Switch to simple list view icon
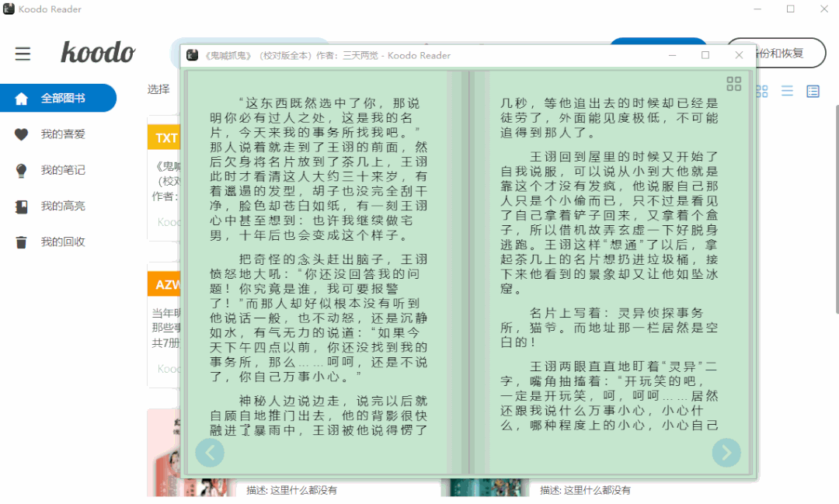 click(x=786, y=91)
